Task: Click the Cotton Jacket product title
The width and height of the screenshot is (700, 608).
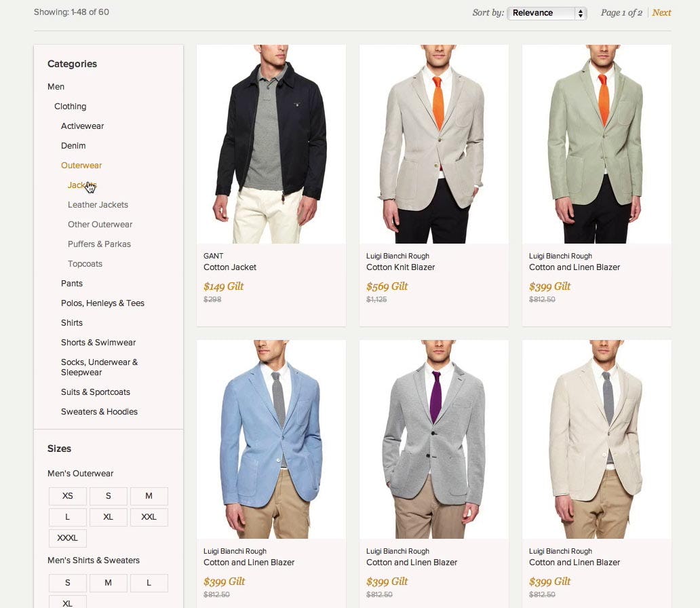Action: [230, 267]
